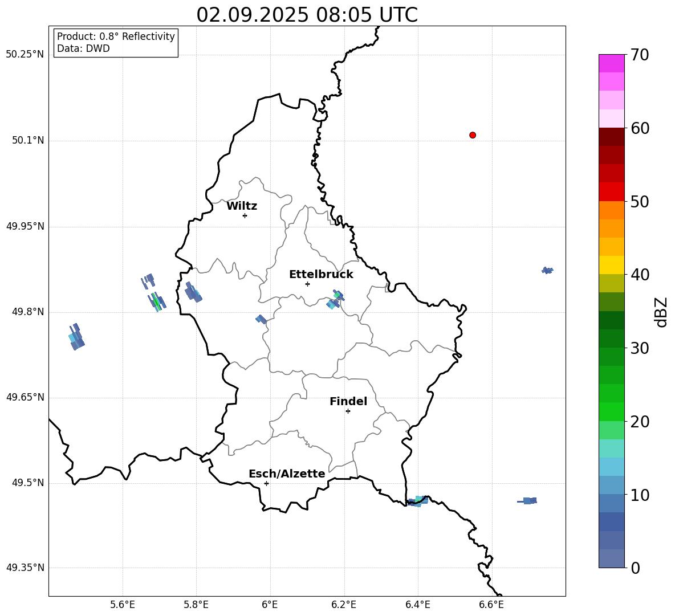Image resolution: width=675 pixels, height=616 pixels.
Task: Click the magenta top segment of the colorbar
Action: (x=611, y=63)
